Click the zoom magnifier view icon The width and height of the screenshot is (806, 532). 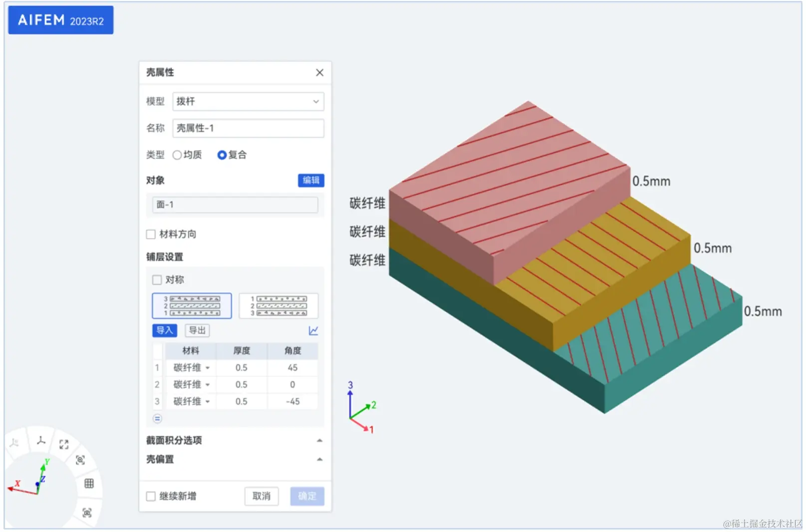pos(80,460)
